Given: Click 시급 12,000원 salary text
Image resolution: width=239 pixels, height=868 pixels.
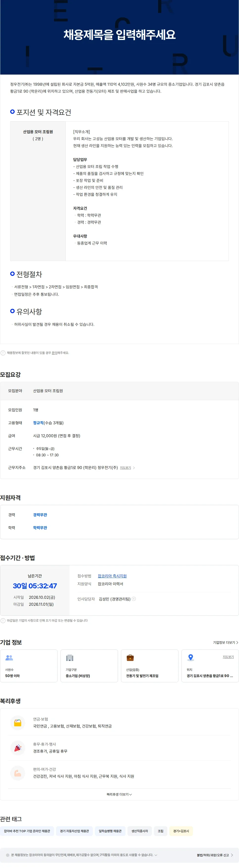Looking at the screenshot, I should 56,436.
